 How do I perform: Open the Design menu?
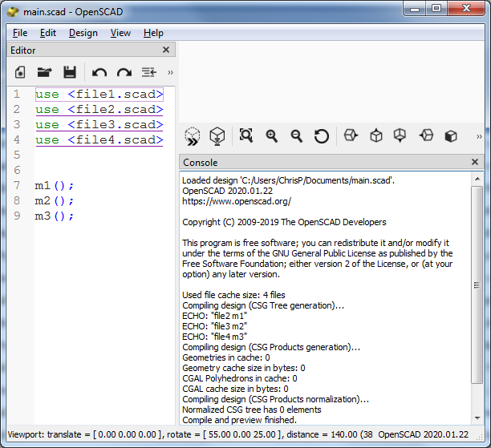tap(83, 33)
